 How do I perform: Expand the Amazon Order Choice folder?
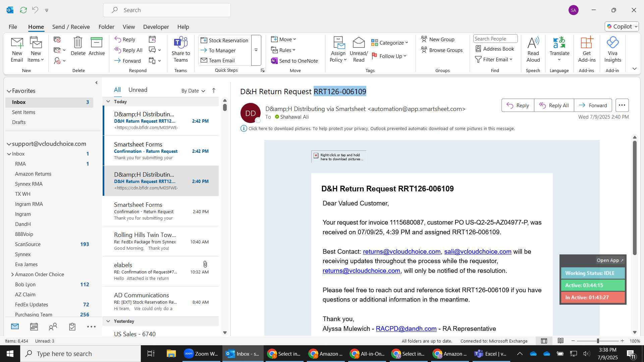12,275
